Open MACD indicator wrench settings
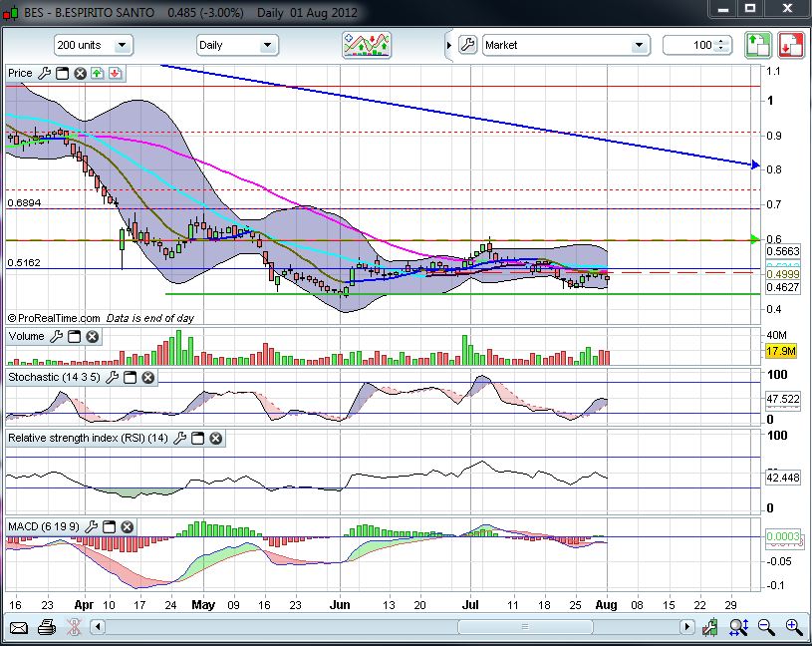 [92, 526]
